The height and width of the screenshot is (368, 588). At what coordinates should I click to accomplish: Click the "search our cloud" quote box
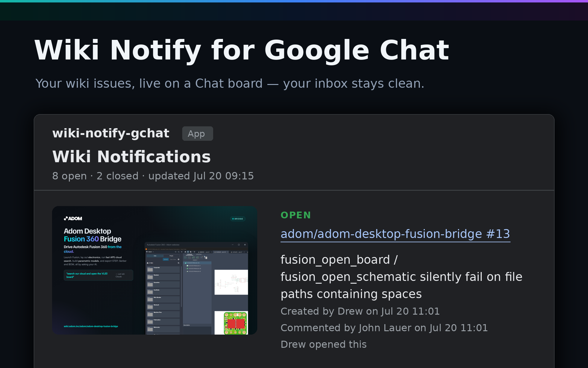pos(98,275)
